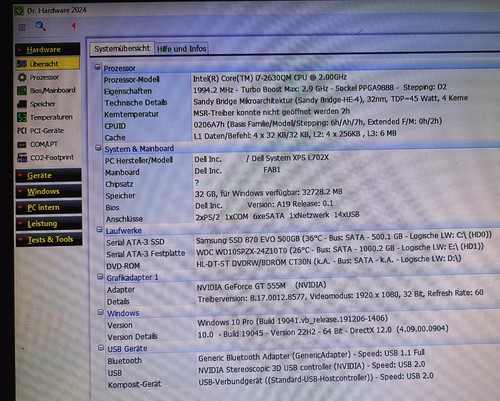Select the PCI-Geräte icon
The width and height of the screenshot is (500, 401).
point(22,131)
